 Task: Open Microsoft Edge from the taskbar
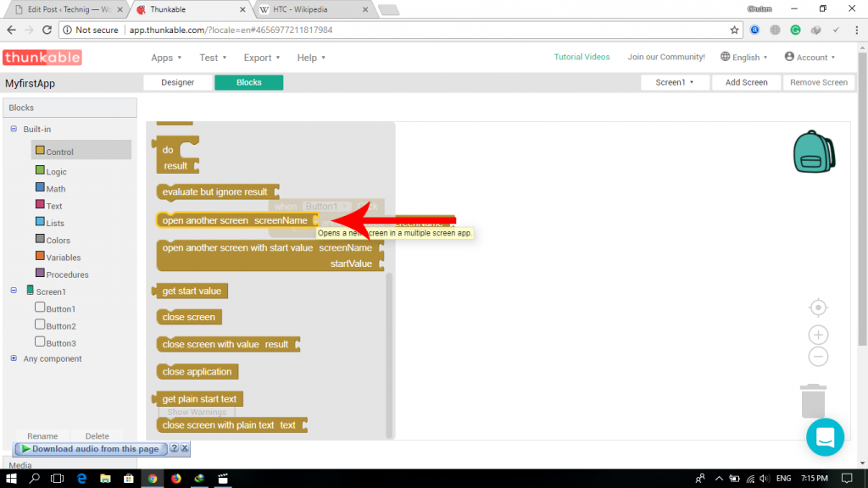pyautogui.click(x=81, y=479)
